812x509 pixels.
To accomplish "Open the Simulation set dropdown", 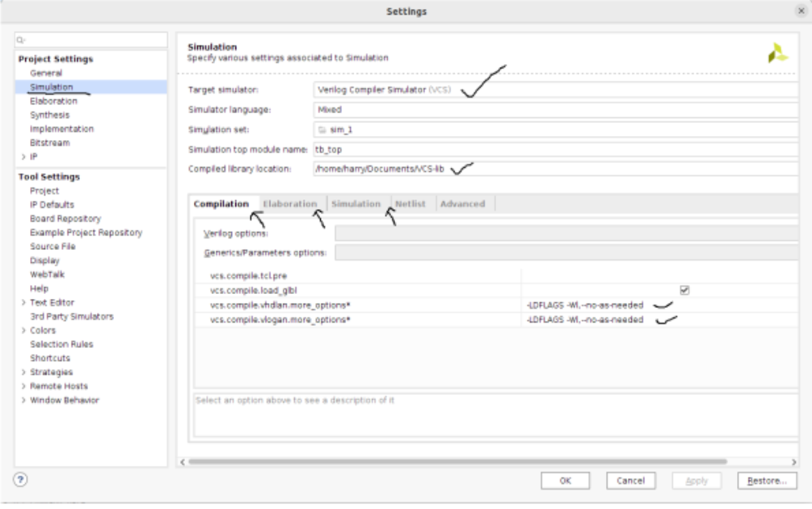I will coord(554,129).
